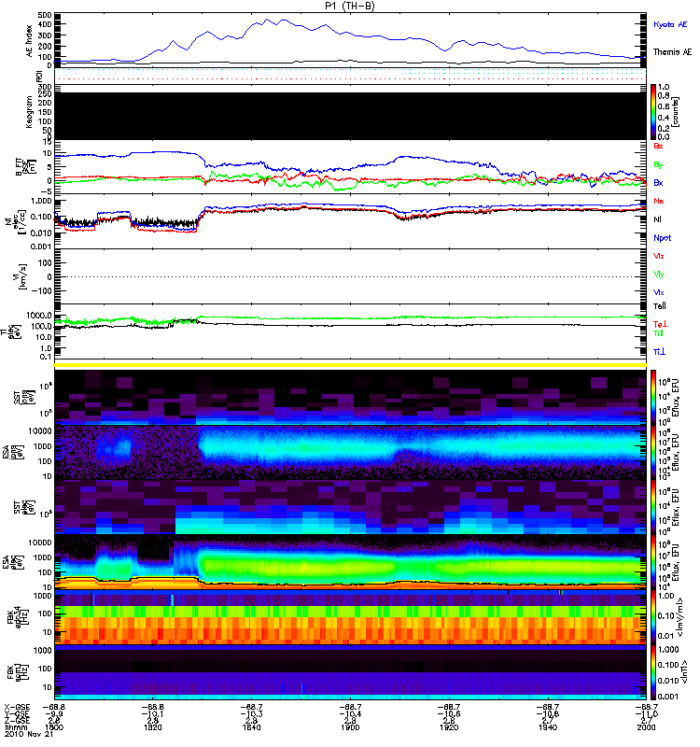Click the date label 2010 Nov 21
The width and height of the screenshot is (700, 747).
pyautogui.click(x=29, y=734)
